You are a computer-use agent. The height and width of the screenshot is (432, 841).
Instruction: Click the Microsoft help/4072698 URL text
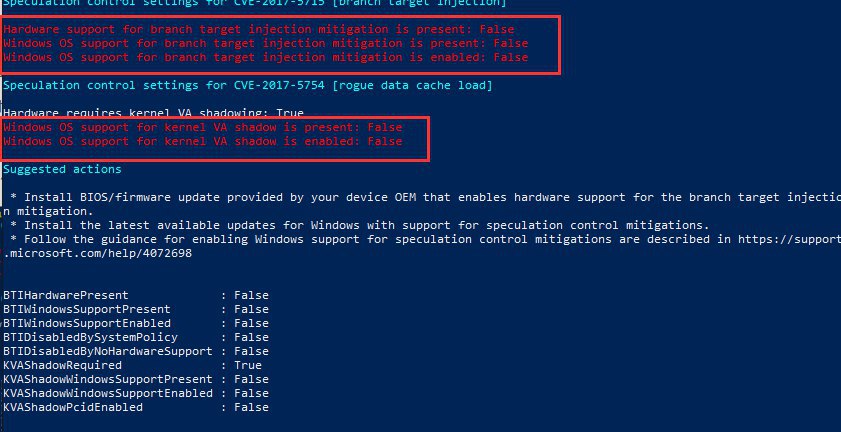pos(98,253)
